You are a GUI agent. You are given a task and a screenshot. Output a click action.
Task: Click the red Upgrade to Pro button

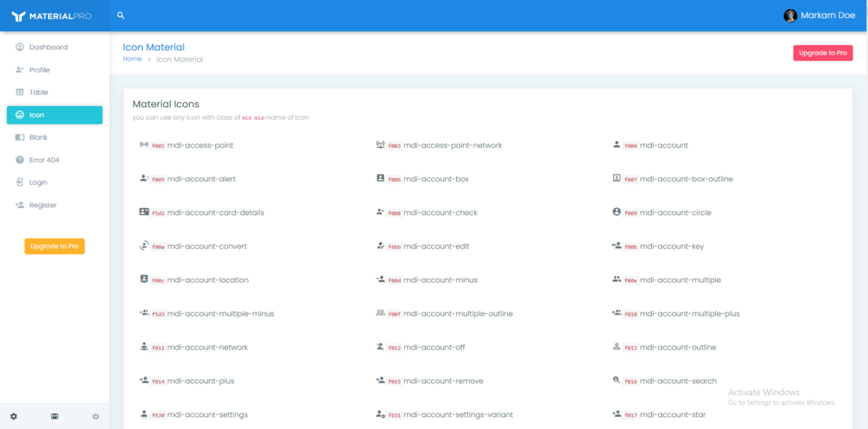(x=822, y=54)
